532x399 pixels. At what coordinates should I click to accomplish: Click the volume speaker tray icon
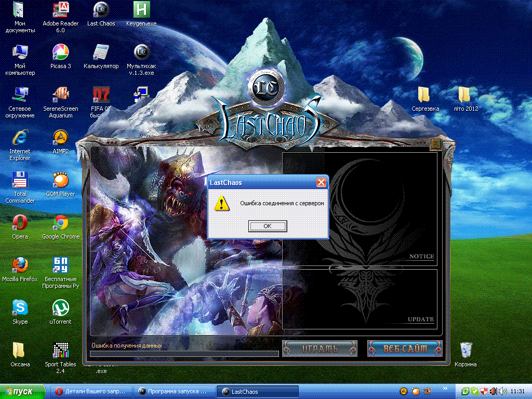tap(503, 392)
